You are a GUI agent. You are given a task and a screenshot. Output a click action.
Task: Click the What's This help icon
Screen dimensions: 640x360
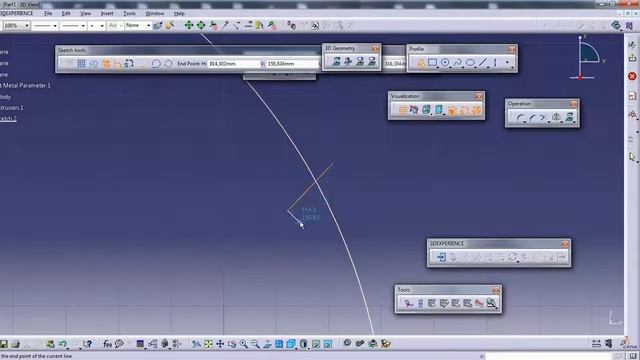(87, 344)
